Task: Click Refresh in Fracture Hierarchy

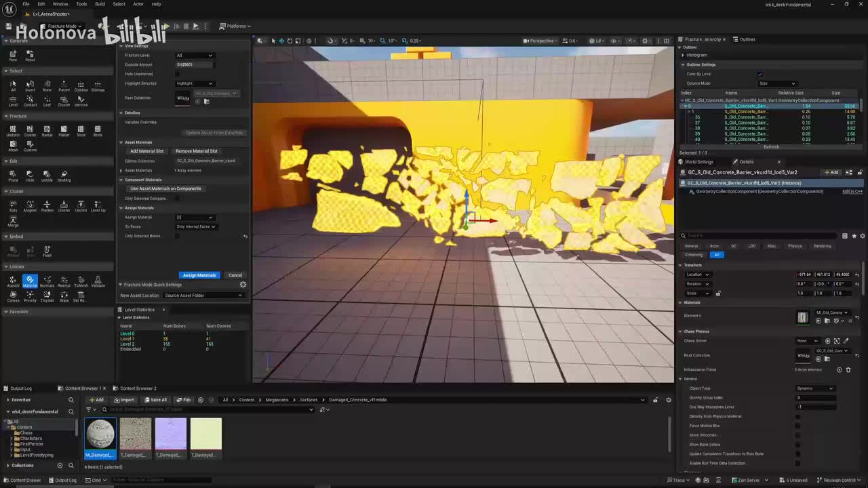Action: pyautogui.click(x=771, y=147)
